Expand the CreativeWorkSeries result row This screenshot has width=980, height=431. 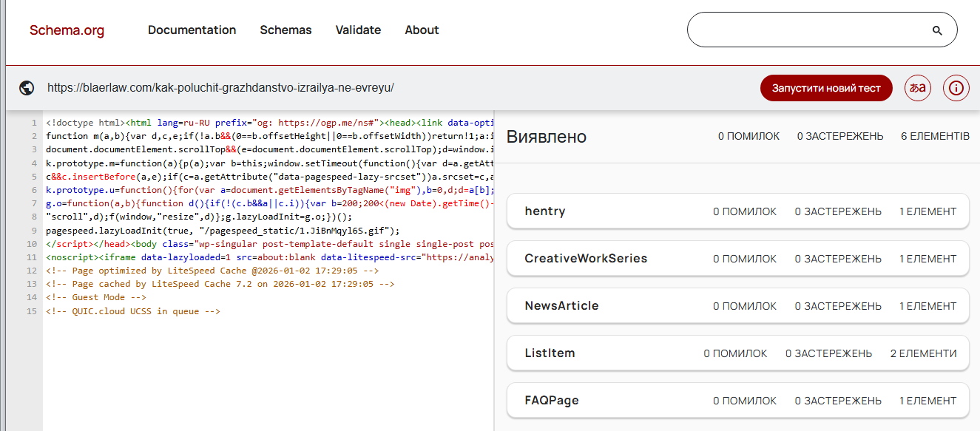pyautogui.click(x=737, y=259)
